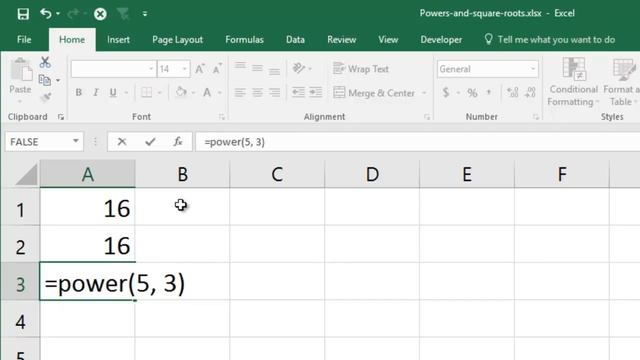Open fill color dropdown arrow
Image resolution: width=640 pixels, height=360 pixels.
coord(193,93)
